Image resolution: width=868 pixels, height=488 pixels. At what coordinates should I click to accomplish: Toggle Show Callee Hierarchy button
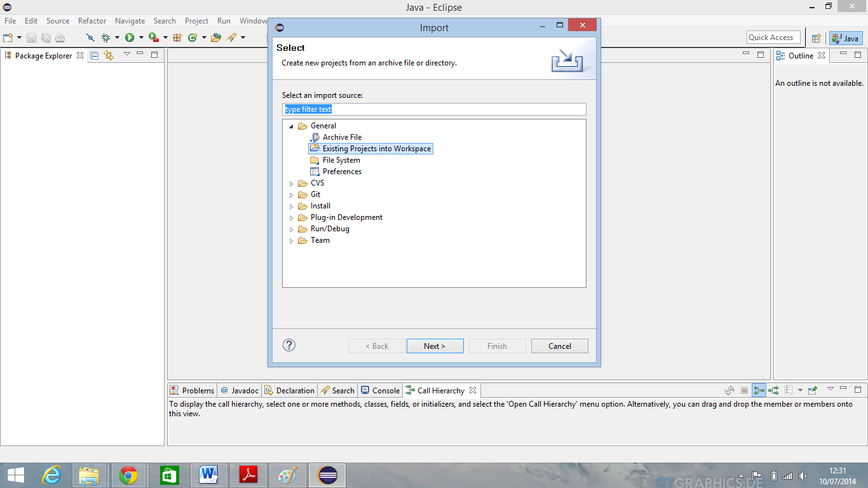pos(773,390)
